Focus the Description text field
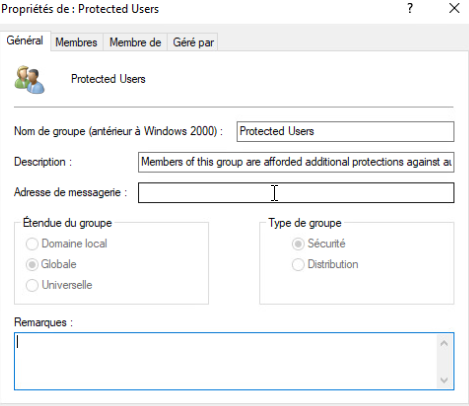Viewport: 469px width, 406px height. pos(296,162)
